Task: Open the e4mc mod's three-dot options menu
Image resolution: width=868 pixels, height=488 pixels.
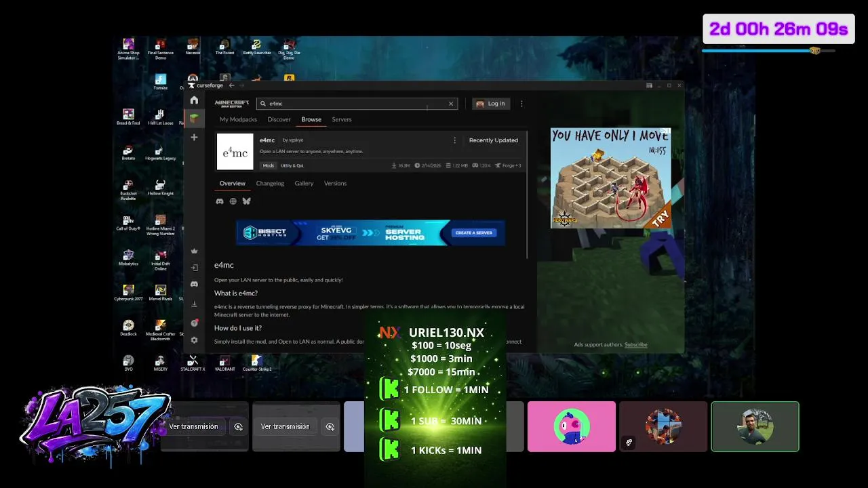Action: pos(454,140)
